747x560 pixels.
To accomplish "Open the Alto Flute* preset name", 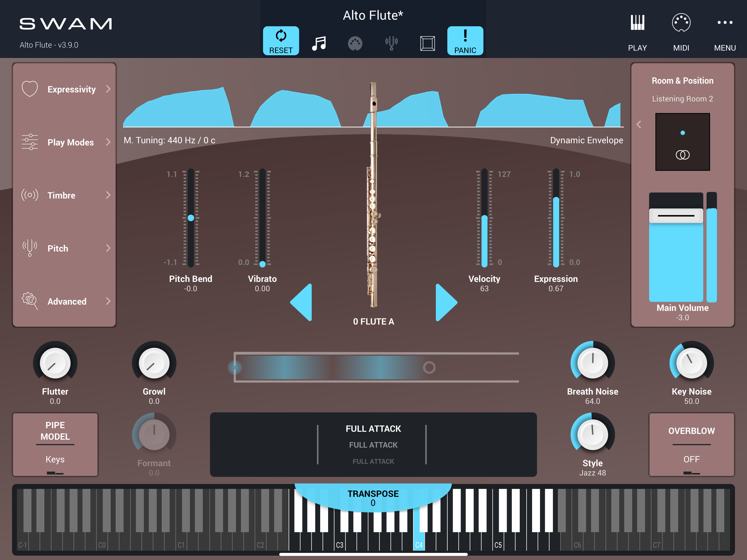I will (x=373, y=15).
